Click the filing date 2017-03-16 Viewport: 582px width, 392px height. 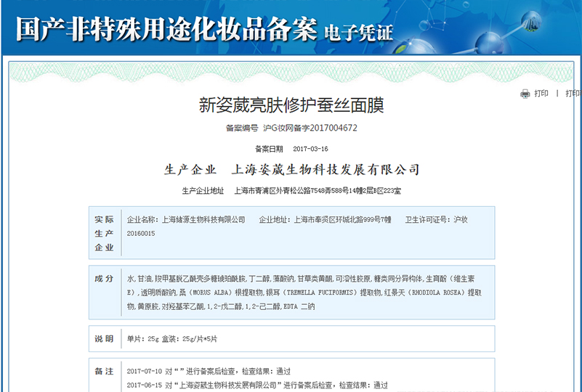click(310, 149)
